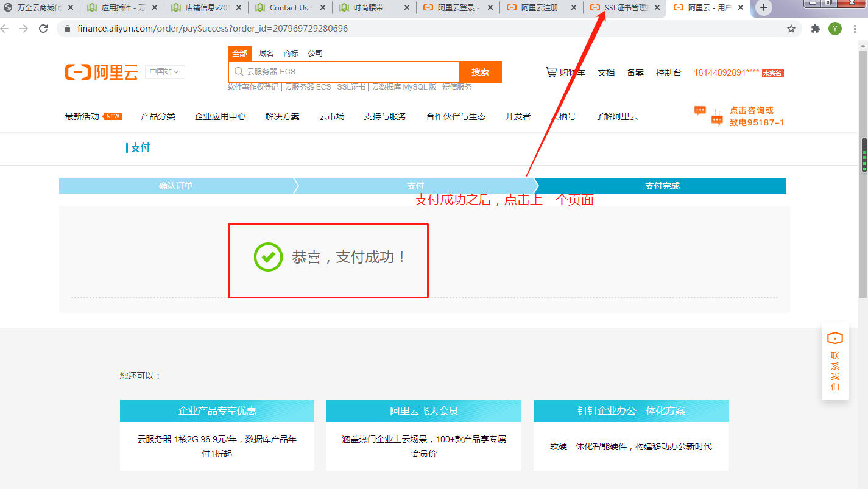
Task: Click the browser forward arrow
Action: tap(24, 29)
